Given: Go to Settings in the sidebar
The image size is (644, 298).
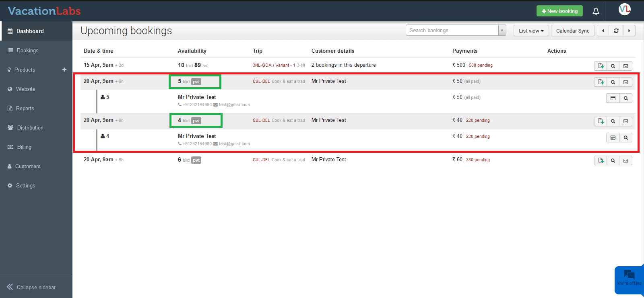Looking at the screenshot, I should click(25, 185).
